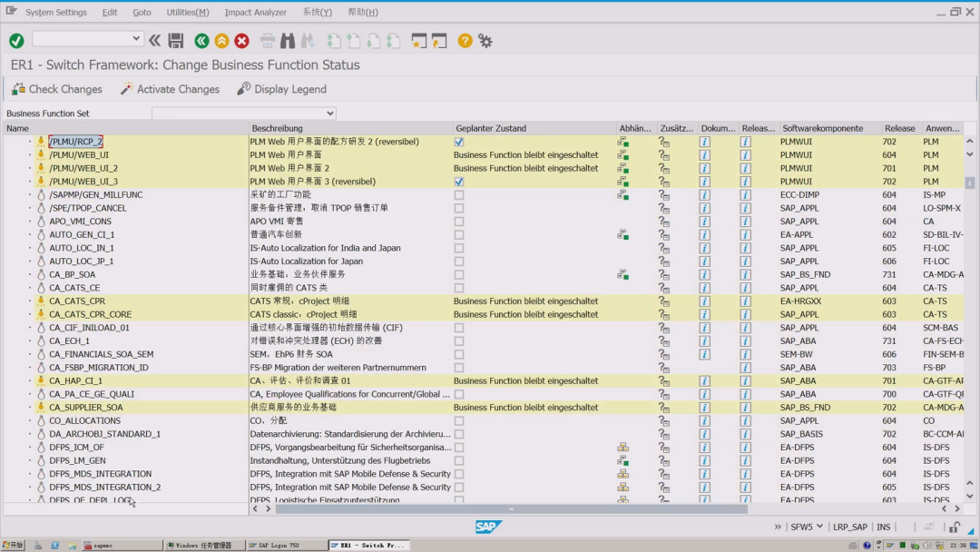
Task: Tick the checkbox for DFPS_LM_GEN
Action: coord(459,460)
